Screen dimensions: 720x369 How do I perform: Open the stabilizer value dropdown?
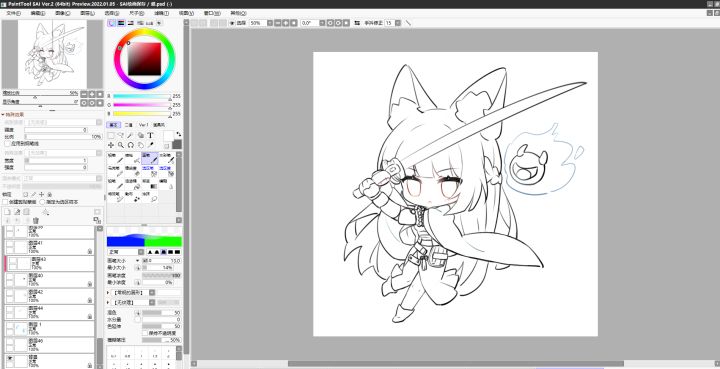tap(398, 22)
